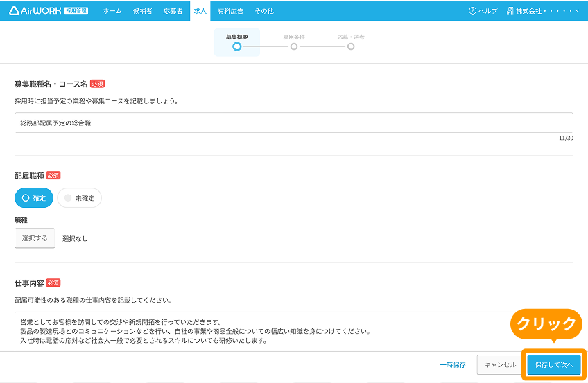Go to the ホーム menu

(112, 11)
